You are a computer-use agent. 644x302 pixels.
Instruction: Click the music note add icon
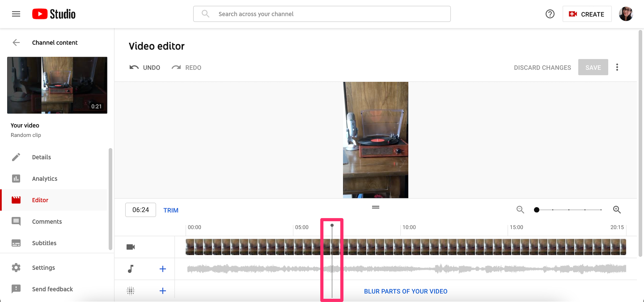coord(163,269)
